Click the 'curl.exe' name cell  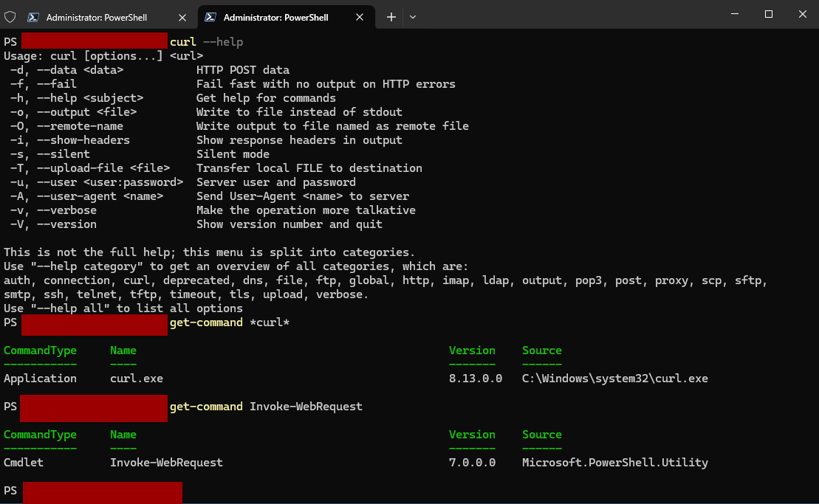click(x=137, y=379)
